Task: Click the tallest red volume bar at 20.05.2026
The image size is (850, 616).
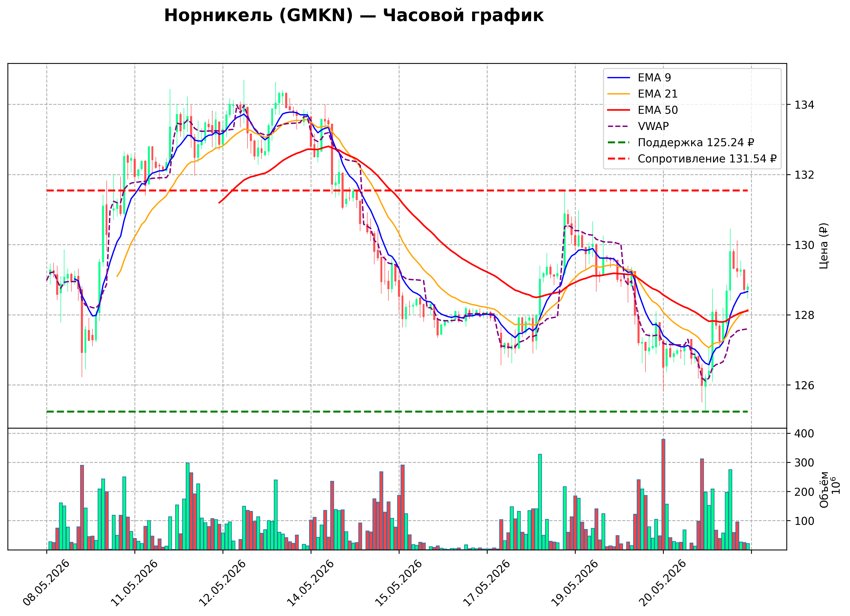Action: point(663,494)
